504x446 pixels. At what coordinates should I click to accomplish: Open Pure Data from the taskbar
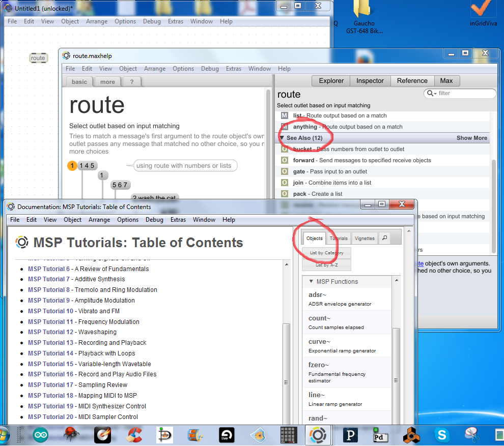tap(379, 435)
